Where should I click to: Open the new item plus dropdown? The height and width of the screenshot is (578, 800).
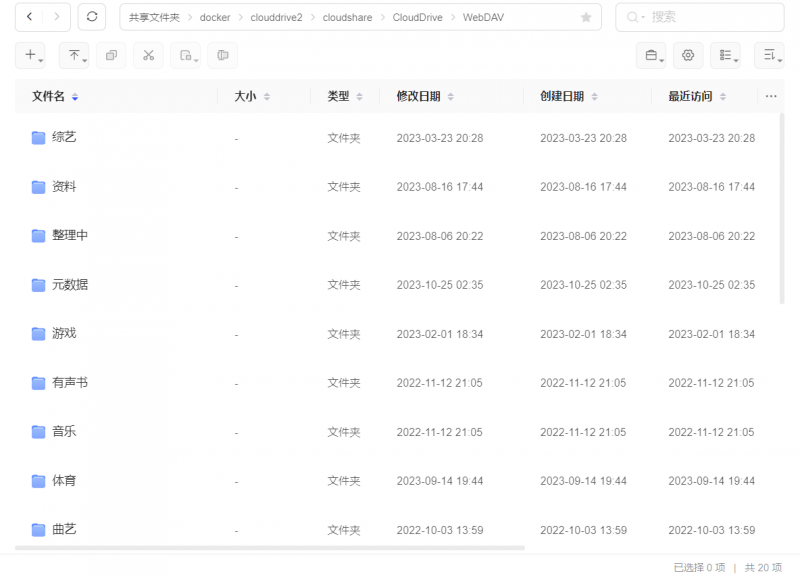[x=31, y=55]
